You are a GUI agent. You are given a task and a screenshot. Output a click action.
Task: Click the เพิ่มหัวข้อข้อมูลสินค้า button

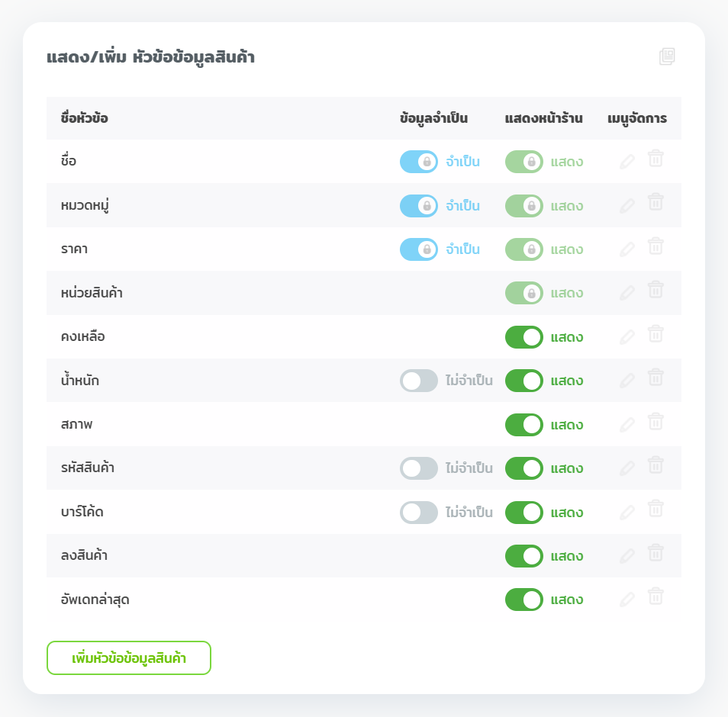click(129, 658)
